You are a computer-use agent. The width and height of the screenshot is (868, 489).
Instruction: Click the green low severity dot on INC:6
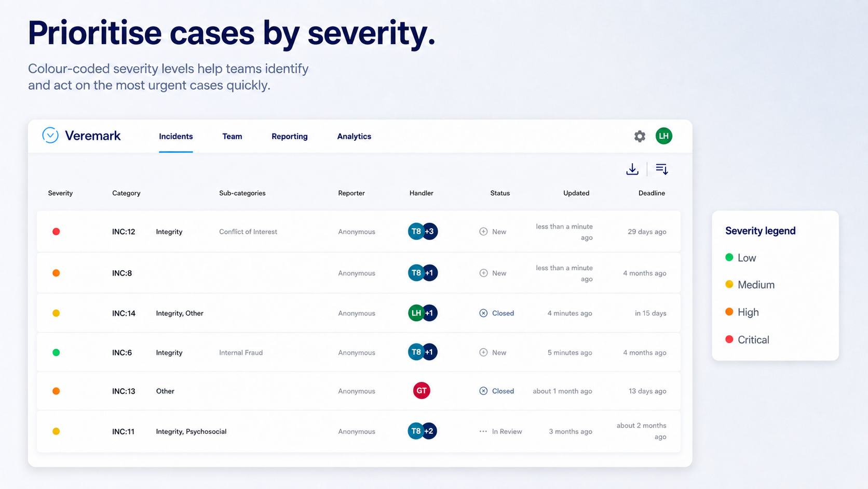pos(56,352)
